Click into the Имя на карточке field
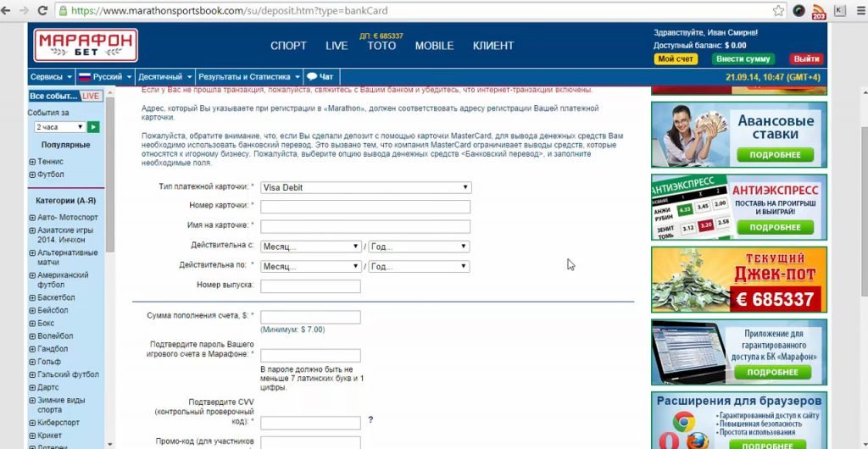868x449 pixels. (365, 227)
